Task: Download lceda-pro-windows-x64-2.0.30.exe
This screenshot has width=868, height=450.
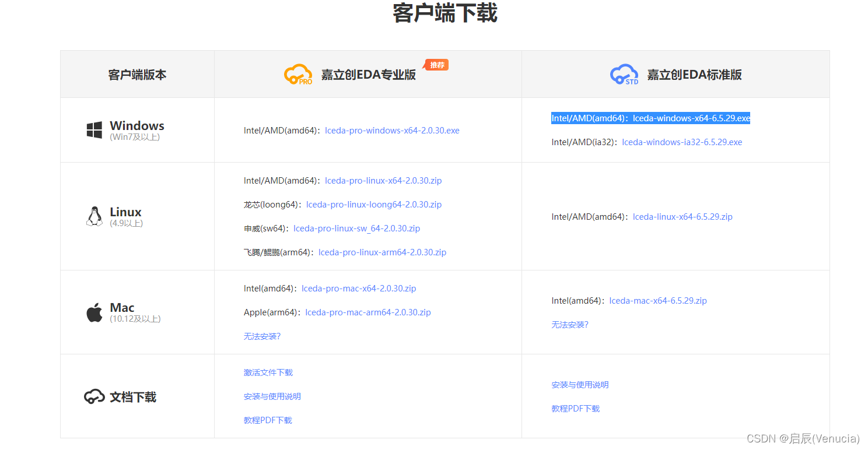Action: click(x=391, y=130)
